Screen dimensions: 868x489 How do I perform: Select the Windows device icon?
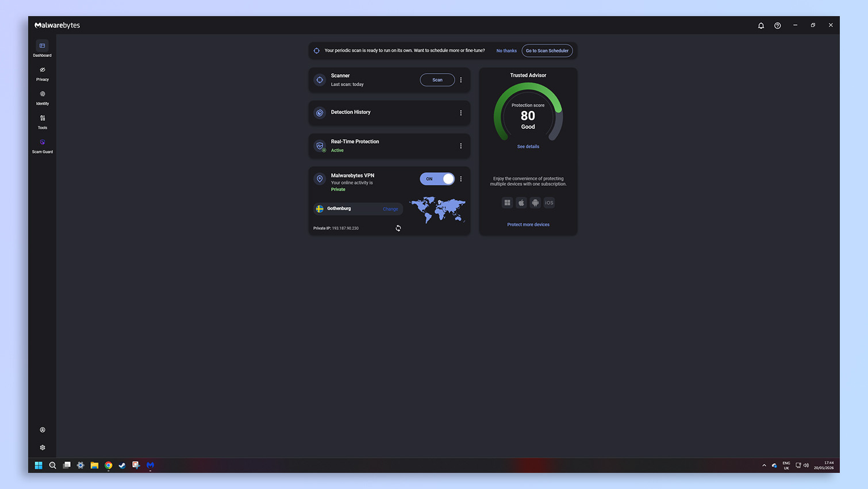(x=507, y=203)
